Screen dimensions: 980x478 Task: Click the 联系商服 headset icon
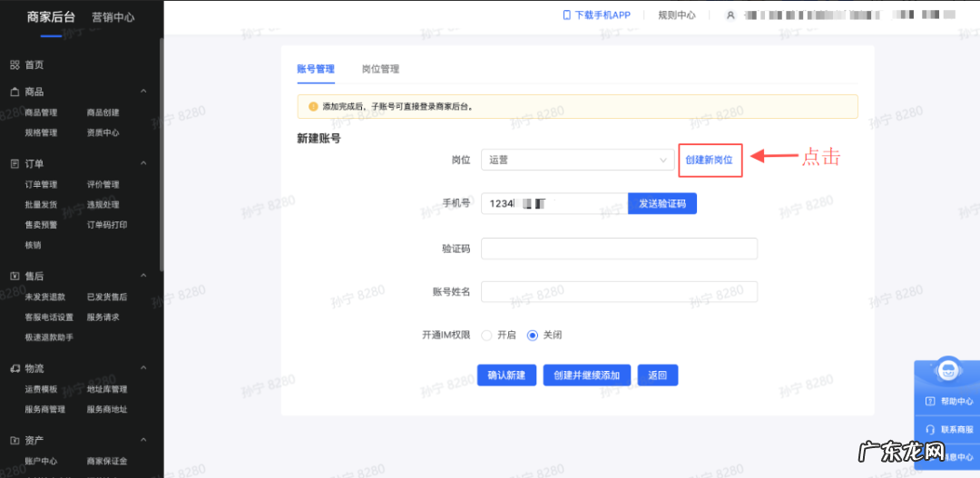(x=930, y=430)
